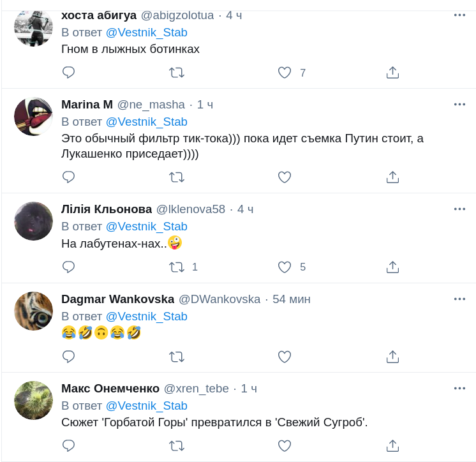Retweet Лілія Кльонова's tweet

pyautogui.click(x=177, y=267)
